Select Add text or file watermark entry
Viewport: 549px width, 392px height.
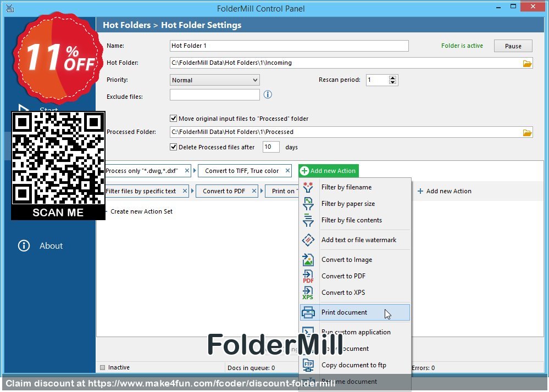pyautogui.click(x=355, y=240)
